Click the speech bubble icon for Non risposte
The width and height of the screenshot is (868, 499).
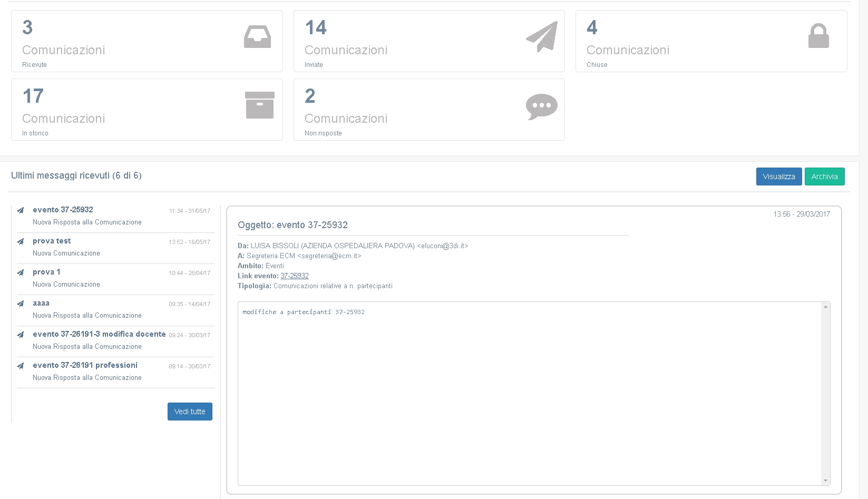541,106
